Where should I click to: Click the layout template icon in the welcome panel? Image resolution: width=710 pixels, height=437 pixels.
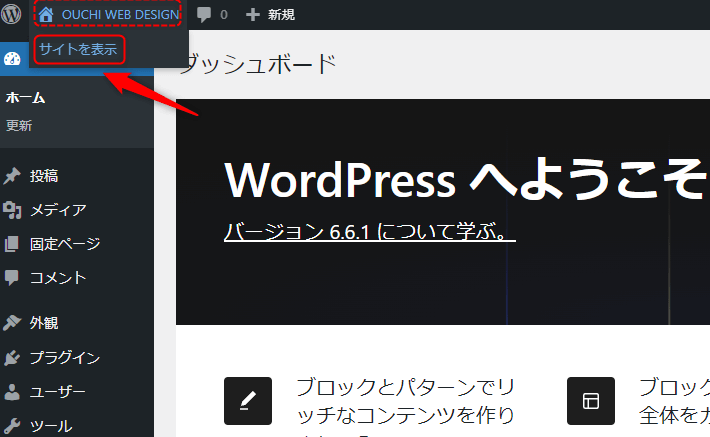(591, 401)
